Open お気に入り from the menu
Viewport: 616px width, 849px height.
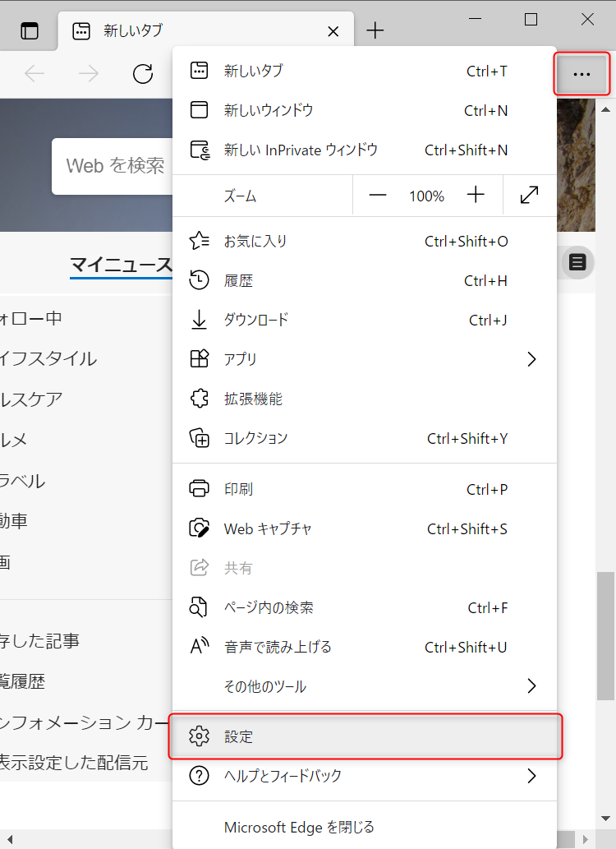click(365, 241)
